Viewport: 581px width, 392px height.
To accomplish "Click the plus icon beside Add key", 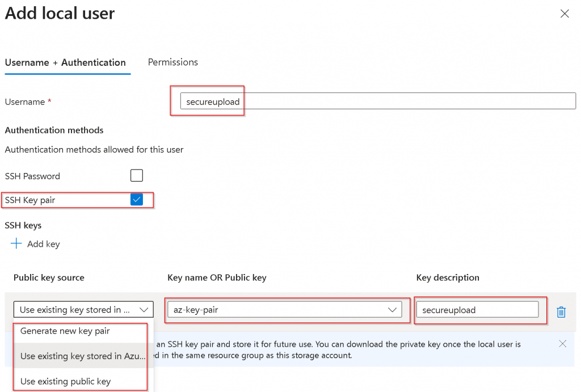I will point(17,244).
